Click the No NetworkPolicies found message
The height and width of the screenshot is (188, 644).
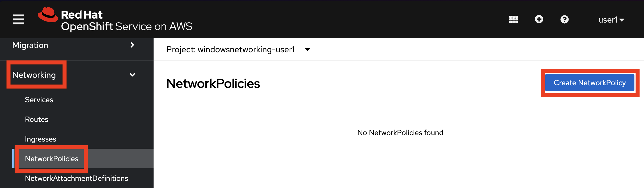[x=400, y=133]
